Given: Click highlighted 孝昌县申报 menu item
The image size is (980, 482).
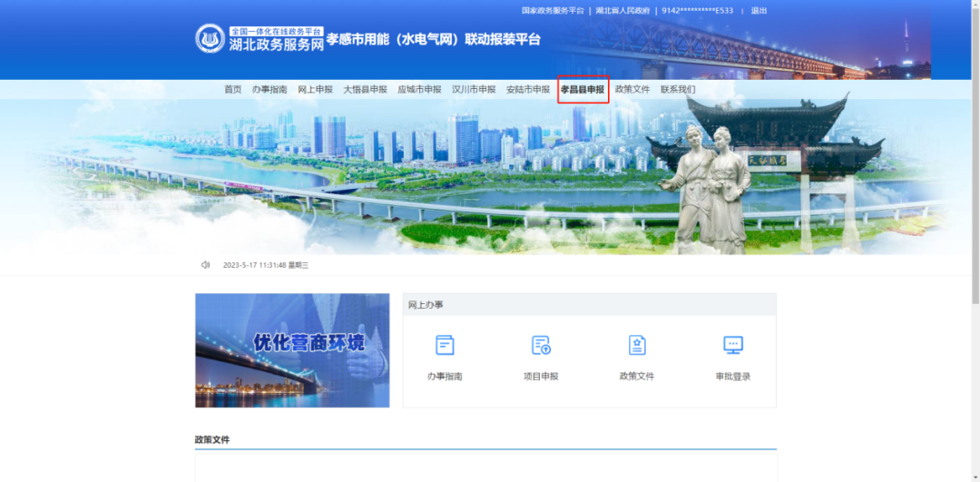Looking at the screenshot, I should [583, 90].
